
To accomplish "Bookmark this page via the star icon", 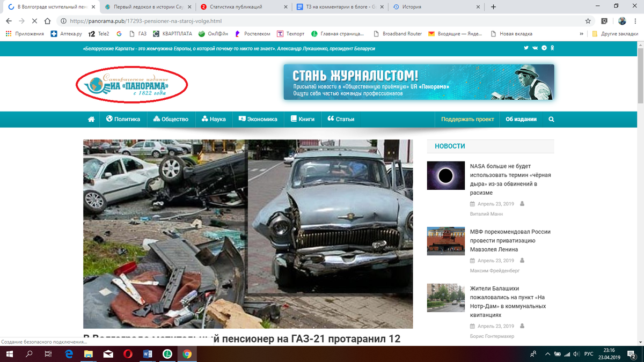I will click(x=589, y=20).
